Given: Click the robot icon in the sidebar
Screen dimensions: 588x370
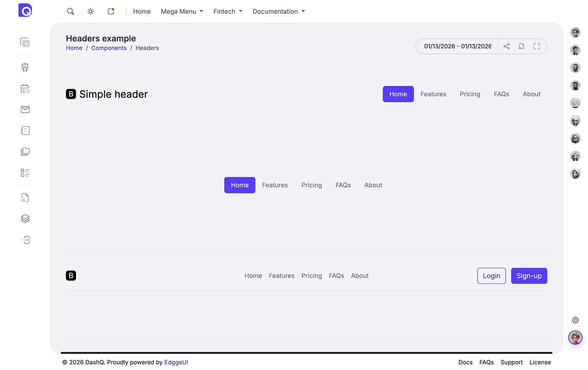Looking at the screenshot, I should [25, 67].
